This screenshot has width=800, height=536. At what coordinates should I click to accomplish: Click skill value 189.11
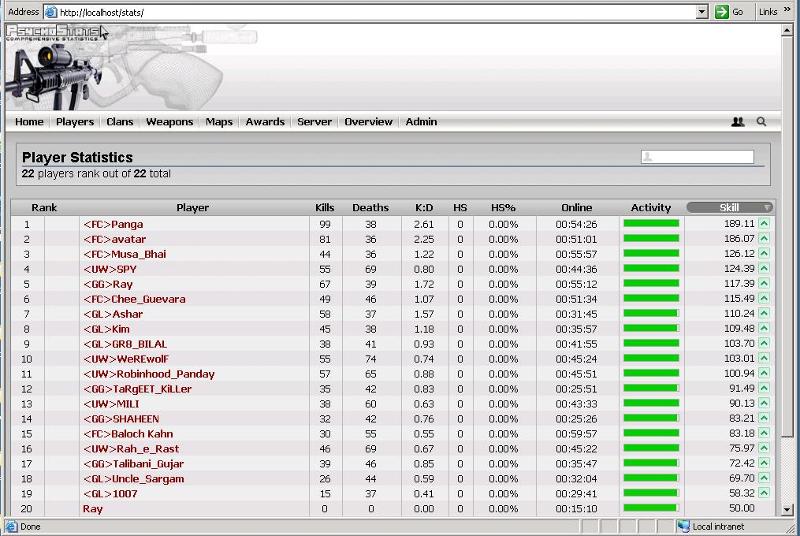tap(739, 223)
